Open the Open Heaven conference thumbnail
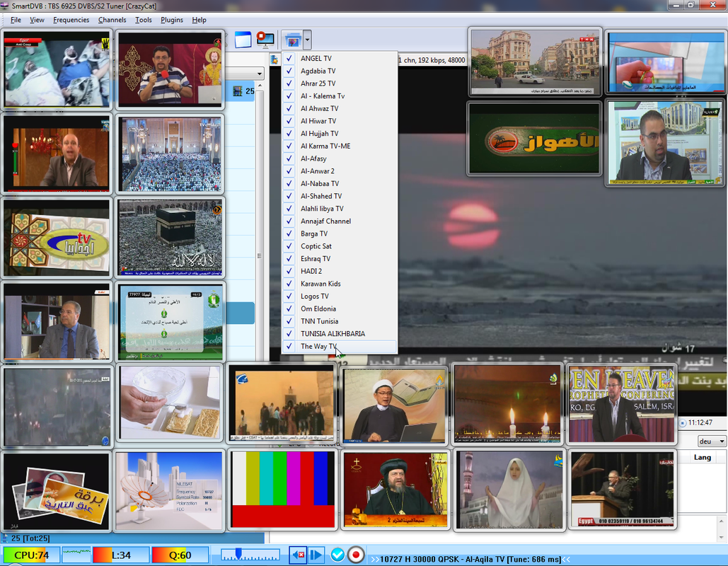 click(622, 404)
